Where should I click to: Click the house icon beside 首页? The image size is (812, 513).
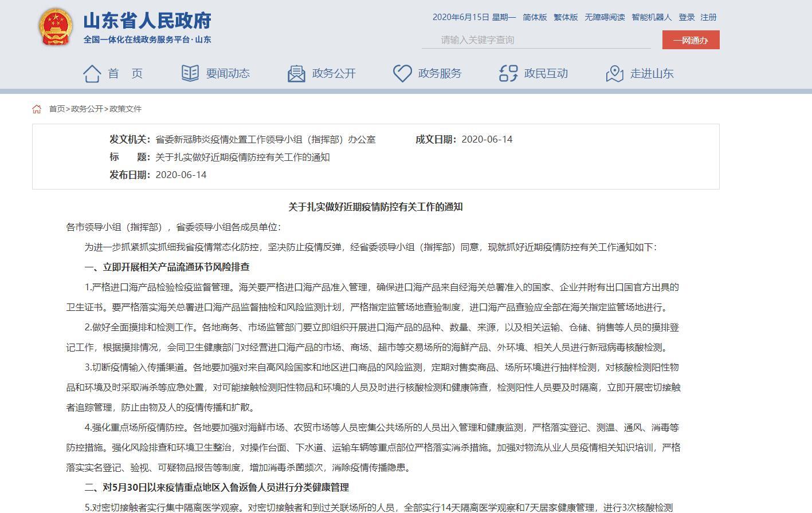point(92,73)
